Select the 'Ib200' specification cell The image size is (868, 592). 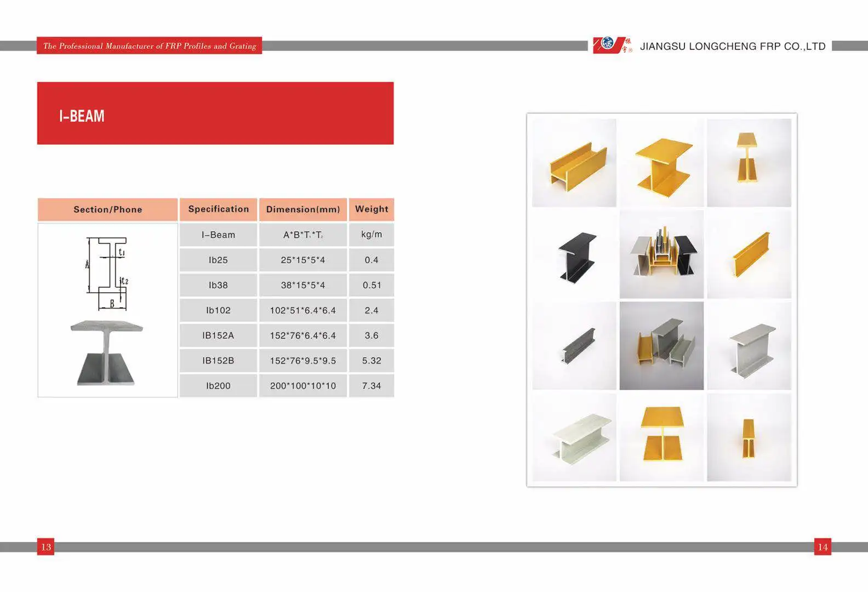(x=219, y=386)
